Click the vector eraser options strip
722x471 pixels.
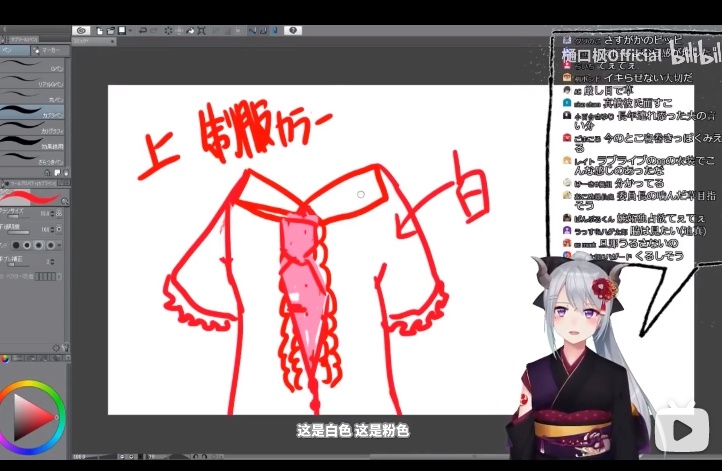[45, 276]
